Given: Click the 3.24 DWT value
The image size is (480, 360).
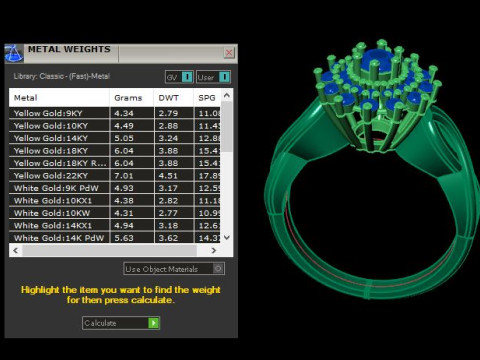Looking at the screenshot, I should 168,138.
